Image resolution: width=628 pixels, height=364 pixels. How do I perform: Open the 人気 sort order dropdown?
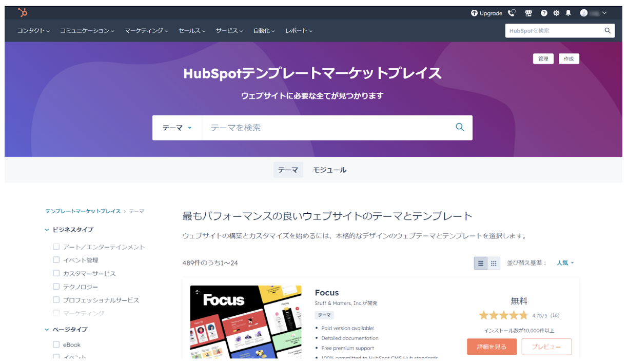pos(565,263)
